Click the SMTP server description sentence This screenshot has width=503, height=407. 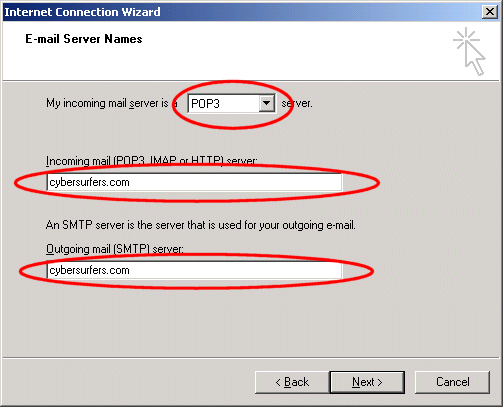click(201, 225)
